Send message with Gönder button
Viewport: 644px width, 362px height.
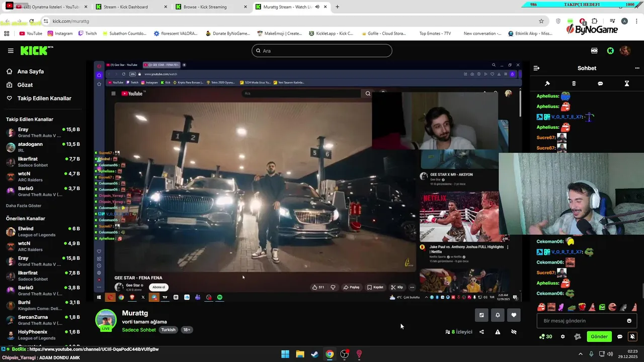coord(599,337)
